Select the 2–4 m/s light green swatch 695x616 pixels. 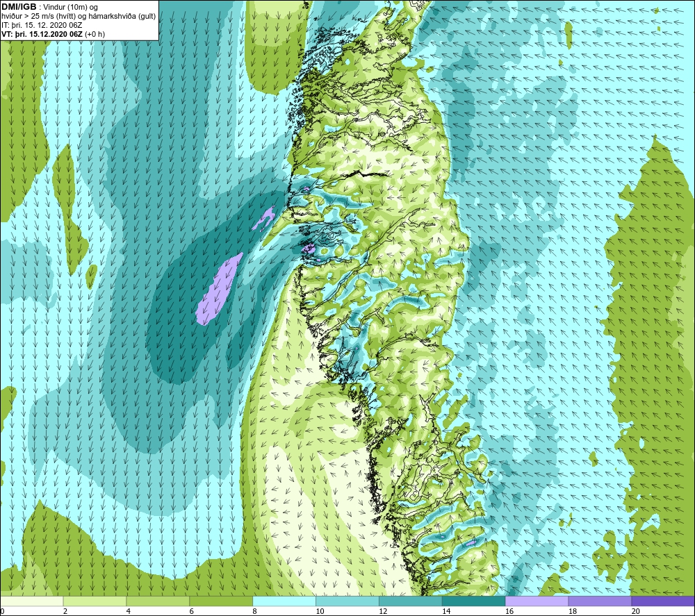click(x=95, y=601)
